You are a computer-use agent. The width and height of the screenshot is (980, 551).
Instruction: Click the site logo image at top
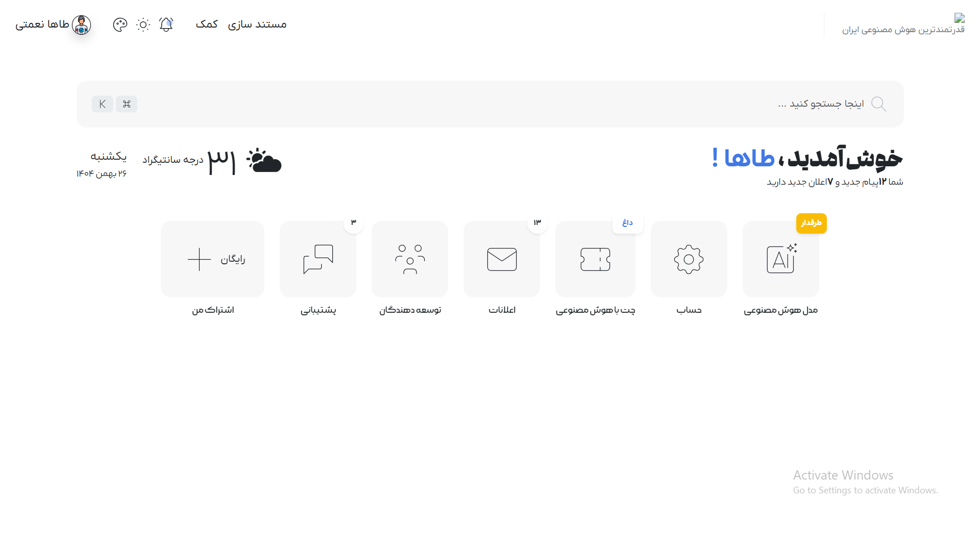click(x=960, y=18)
